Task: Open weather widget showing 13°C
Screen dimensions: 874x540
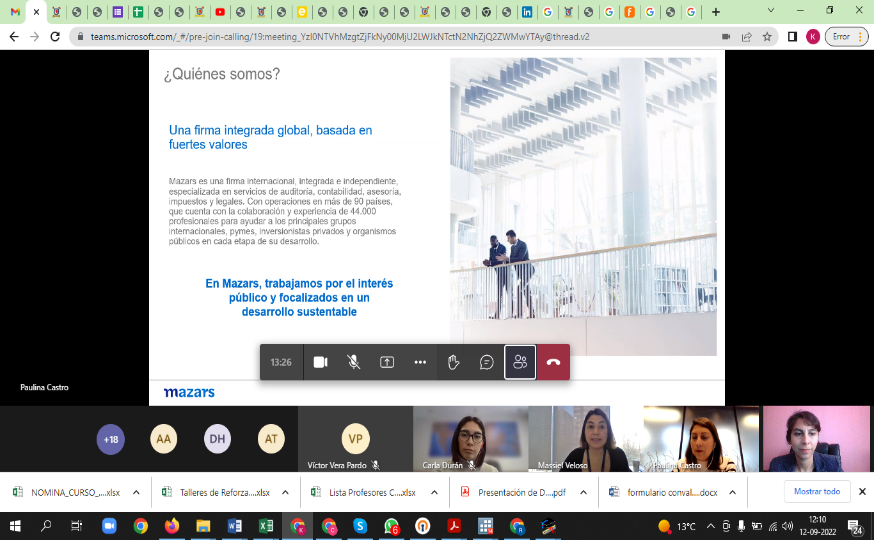Action: point(676,526)
